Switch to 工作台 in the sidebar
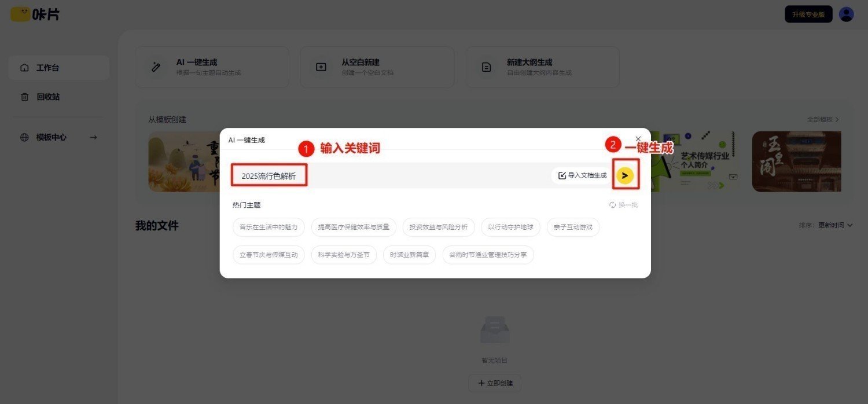Screen dimensions: 868x404 46,67
